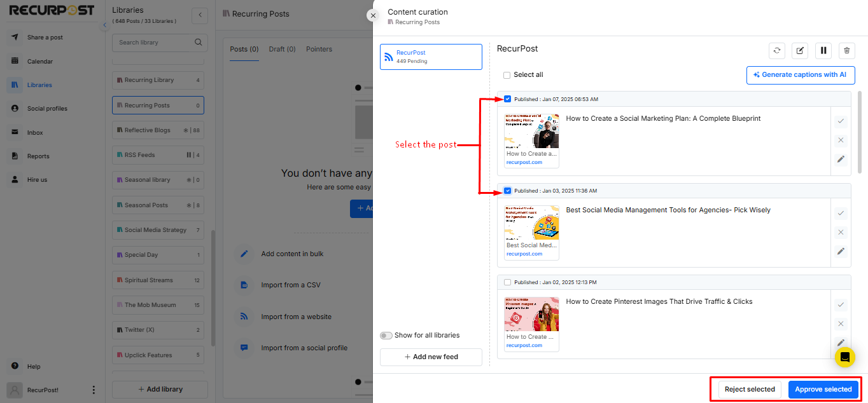868x403 pixels.
Task: Approve the Pinterest Images post checkmark
Action: point(841,304)
